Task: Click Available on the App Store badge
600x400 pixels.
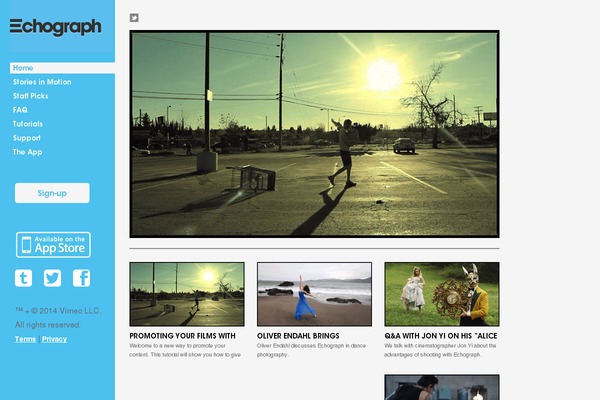Action: point(53,245)
